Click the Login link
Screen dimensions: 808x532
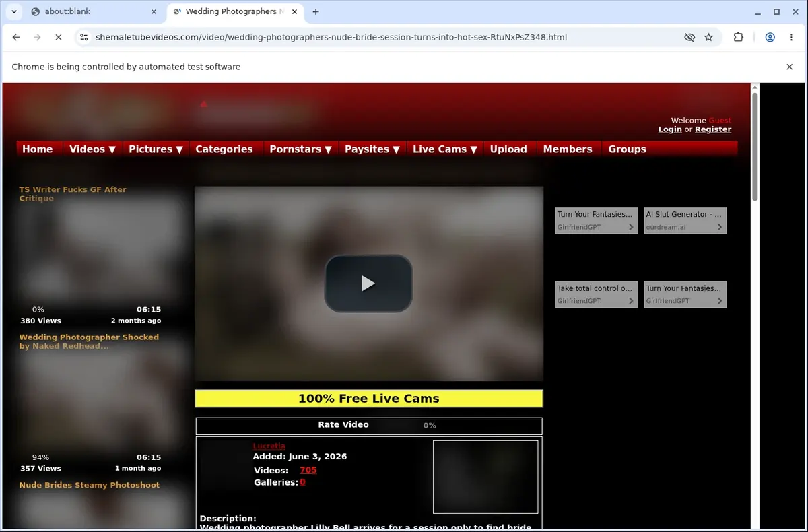670,129
